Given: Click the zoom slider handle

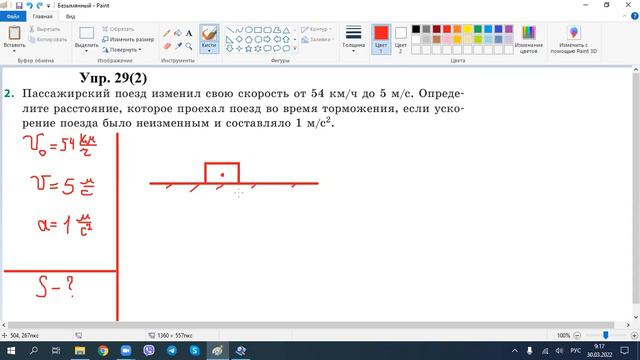Looking at the screenshot, I should pos(606,335).
